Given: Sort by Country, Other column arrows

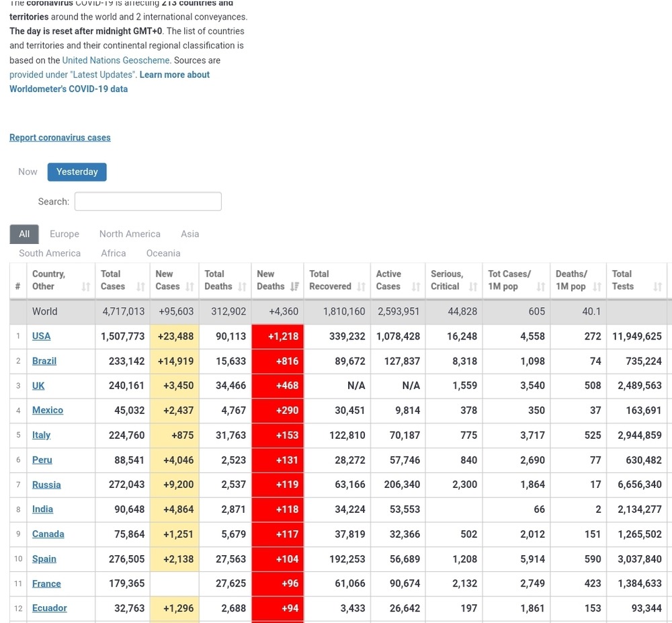Looking at the screenshot, I should [85, 287].
